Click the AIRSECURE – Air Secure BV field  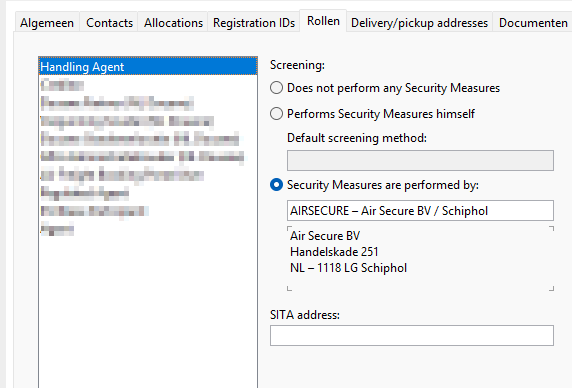(420, 210)
